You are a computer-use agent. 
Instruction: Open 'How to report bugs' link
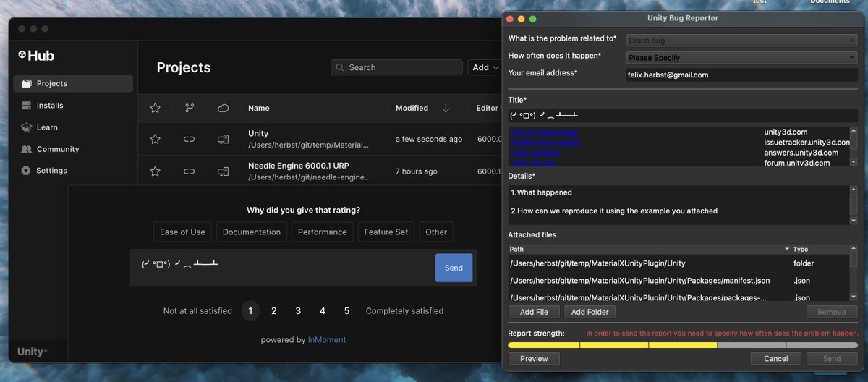(x=543, y=132)
